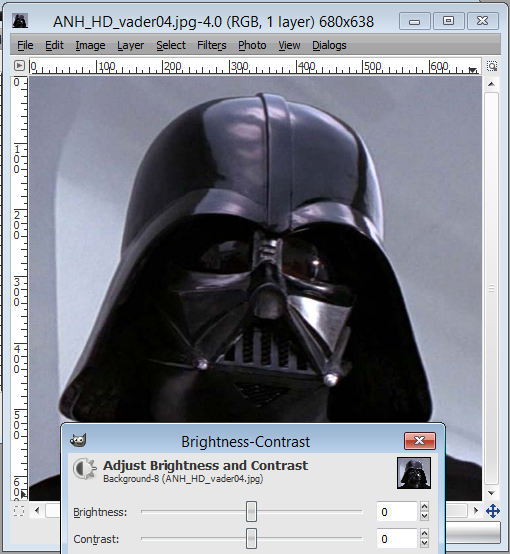Decrease Contrast with down stepper arrow
This screenshot has height=554, width=510.
[424, 543]
